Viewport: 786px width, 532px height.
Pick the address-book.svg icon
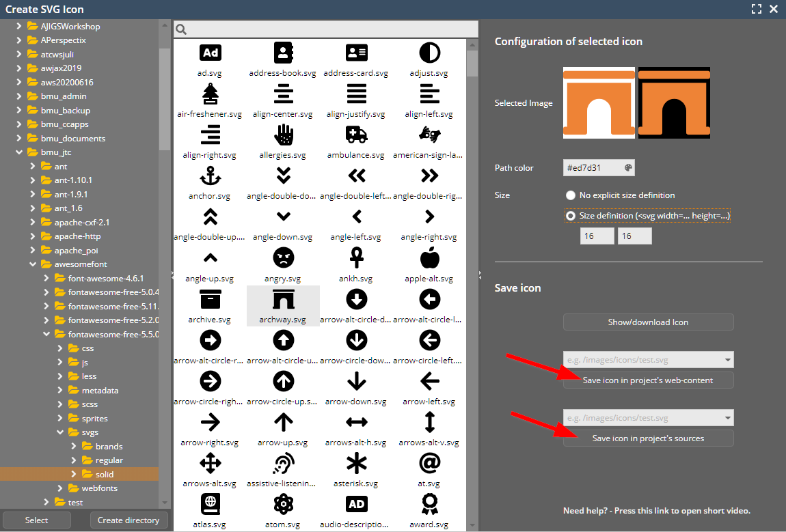click(283, 53)
